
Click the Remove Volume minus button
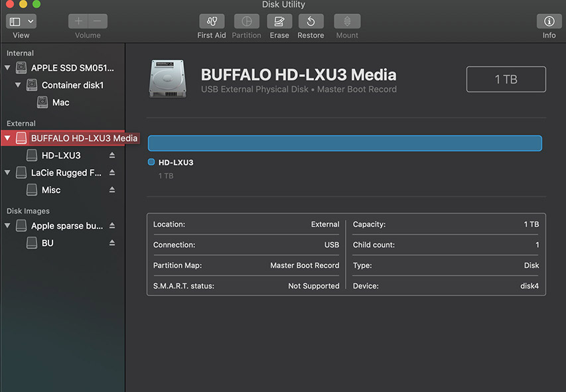pos(98,21)
